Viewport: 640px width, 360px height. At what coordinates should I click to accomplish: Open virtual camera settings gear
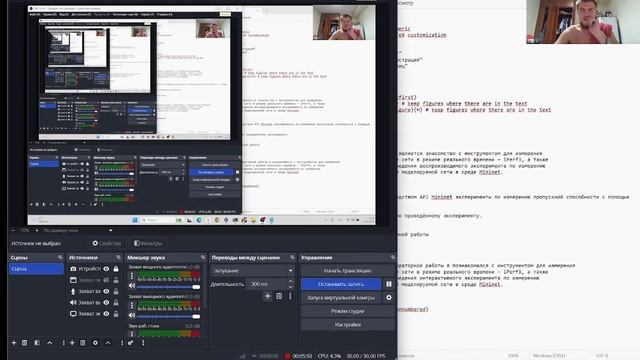click(x=389, y=298)
